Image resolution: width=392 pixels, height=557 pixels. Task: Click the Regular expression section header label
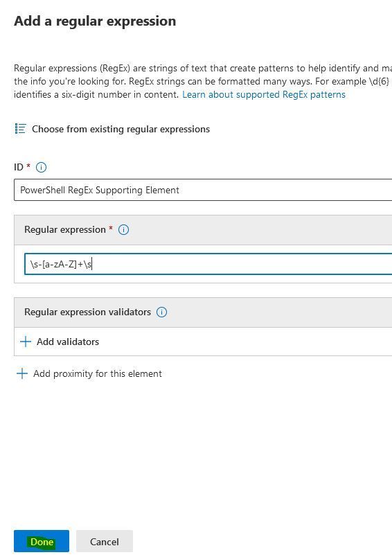pos(65,229)
